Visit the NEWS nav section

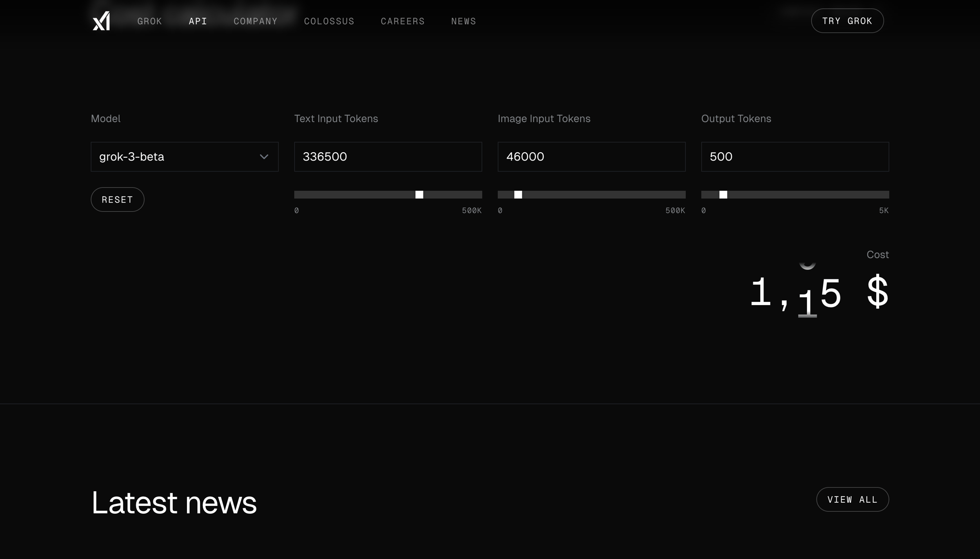463,21
